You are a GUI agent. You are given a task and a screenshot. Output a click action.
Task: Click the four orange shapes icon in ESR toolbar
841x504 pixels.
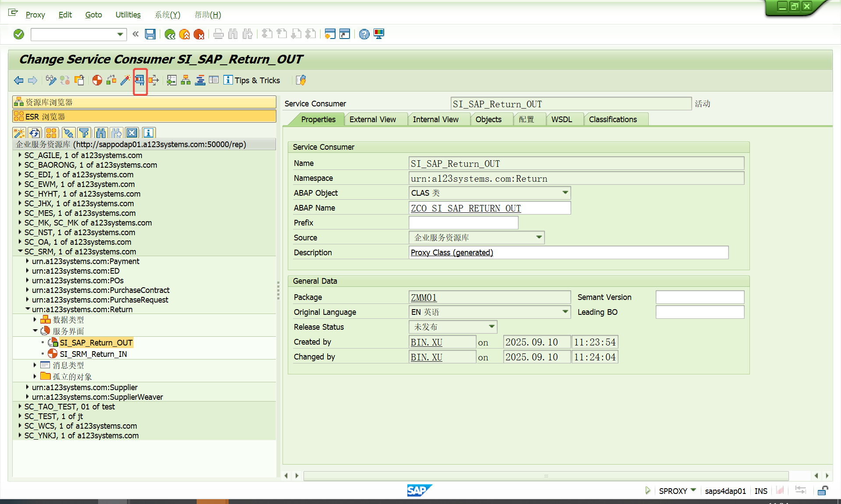[51, 133]
